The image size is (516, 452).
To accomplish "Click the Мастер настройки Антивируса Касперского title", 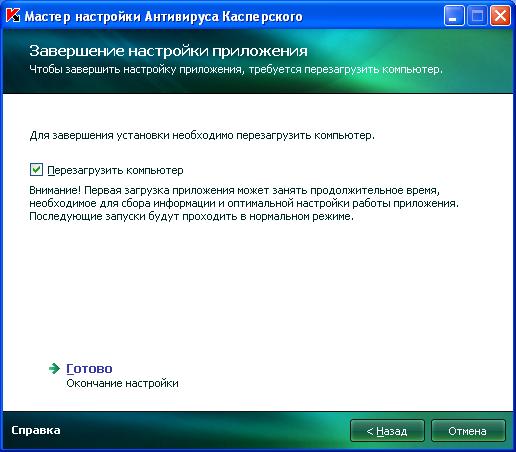I will 164,17.
